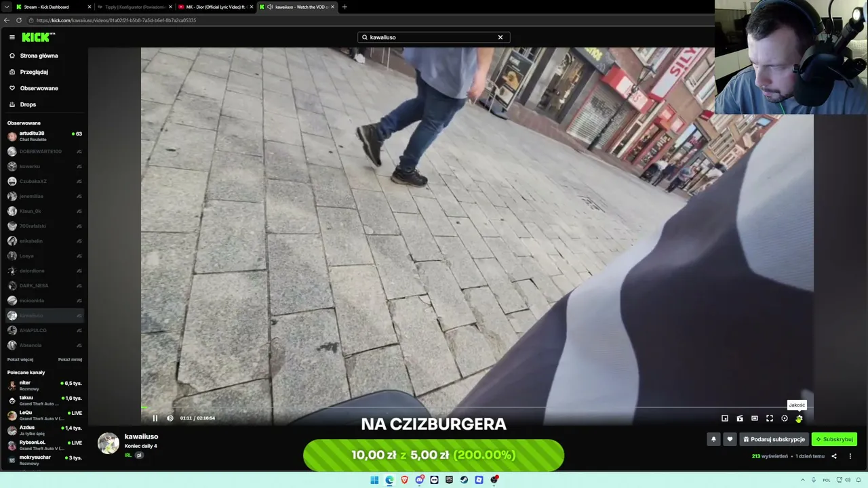
Task: Share the VOD with the share icon
Action: tap(834, 456)
